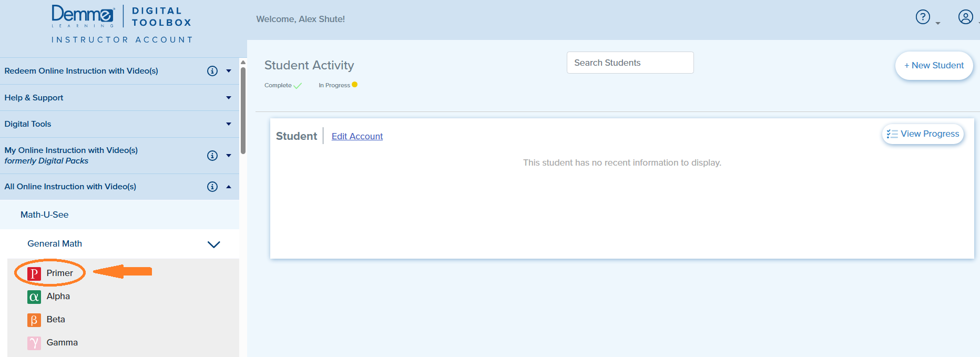Collapse the General Math chevron
The image size is (980, 357).
point(213,244)
